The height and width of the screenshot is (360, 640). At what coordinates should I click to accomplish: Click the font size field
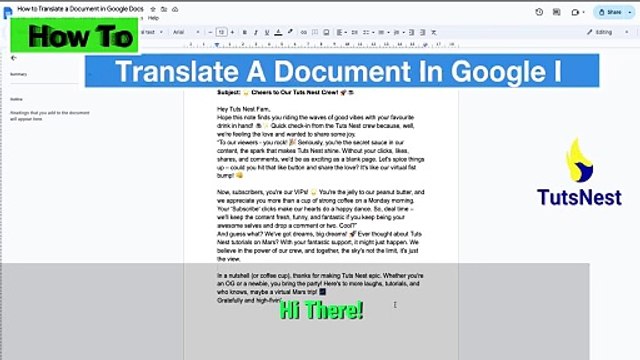[221, 32]
